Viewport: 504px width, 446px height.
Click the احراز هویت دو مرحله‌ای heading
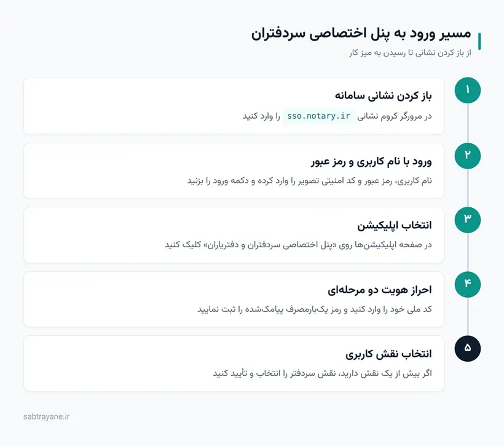(x=380, y=290)
